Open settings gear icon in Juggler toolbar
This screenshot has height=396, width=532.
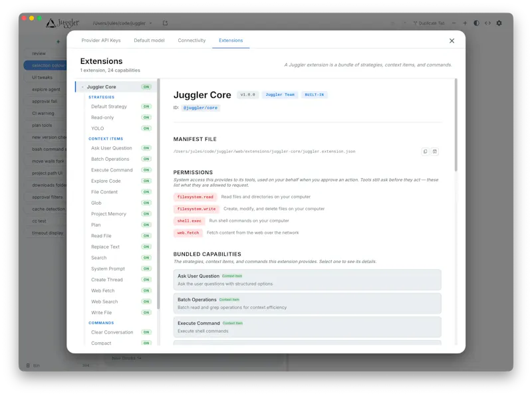499,23
